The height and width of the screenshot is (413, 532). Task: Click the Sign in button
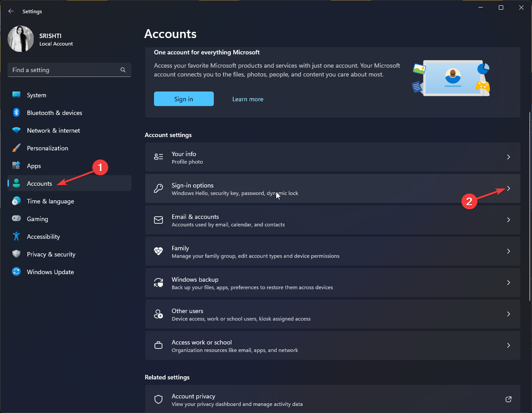point(184,99)
